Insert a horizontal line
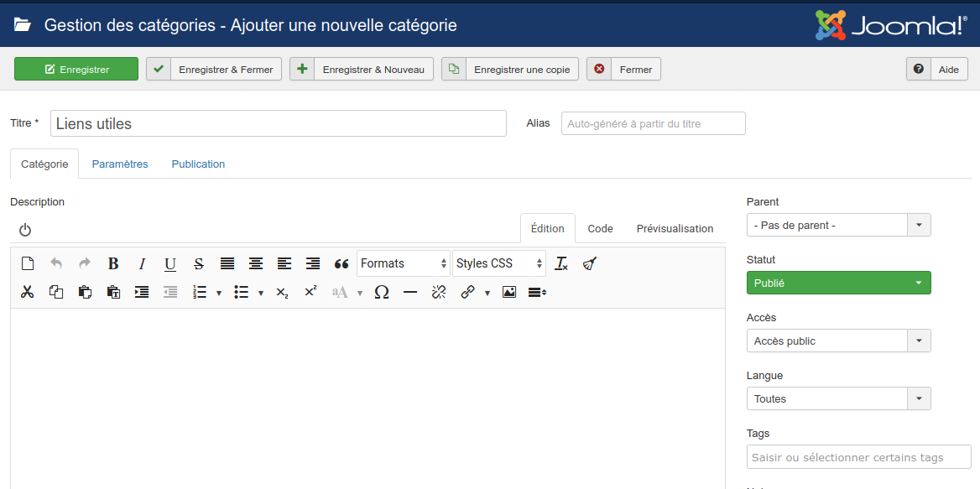The image size is (980, 489). coord(409,292)
